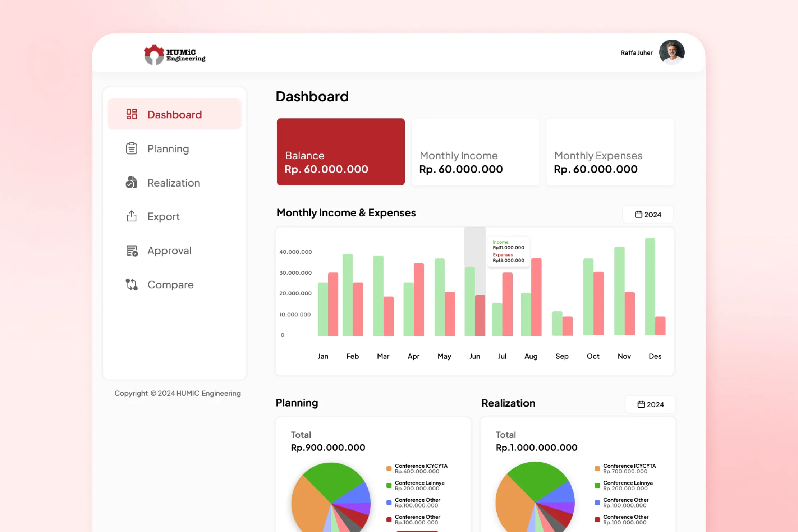Go to the Planning menu item
Viewport: 798px width, 532px height.
click(168, 149)
